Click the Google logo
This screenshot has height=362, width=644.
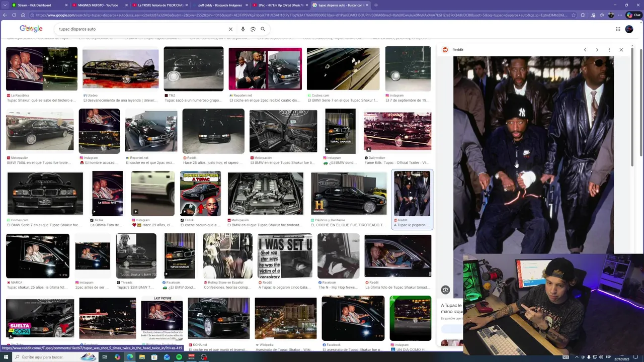coord(31,29)
